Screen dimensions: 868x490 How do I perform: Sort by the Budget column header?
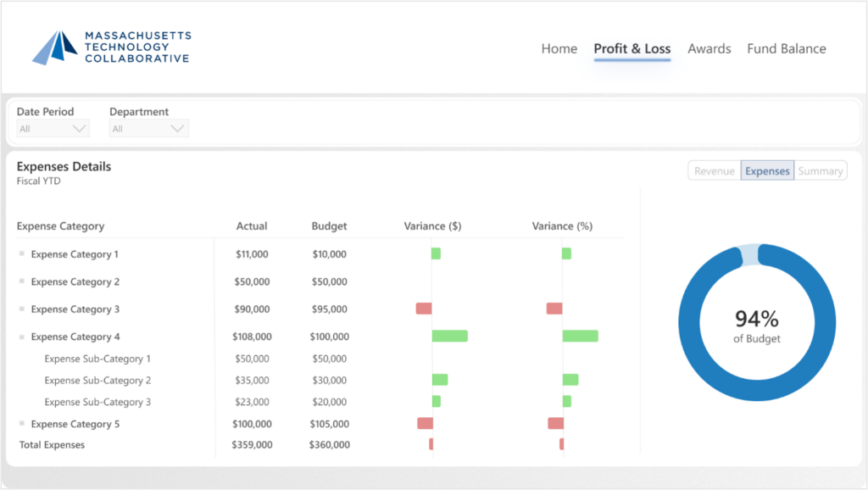point(330,226)
